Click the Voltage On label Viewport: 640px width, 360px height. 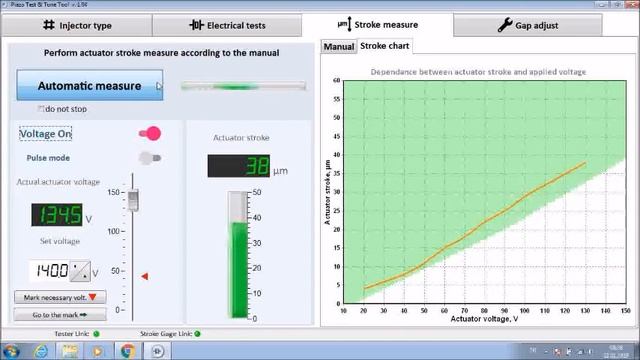click(x=45, y=133)
